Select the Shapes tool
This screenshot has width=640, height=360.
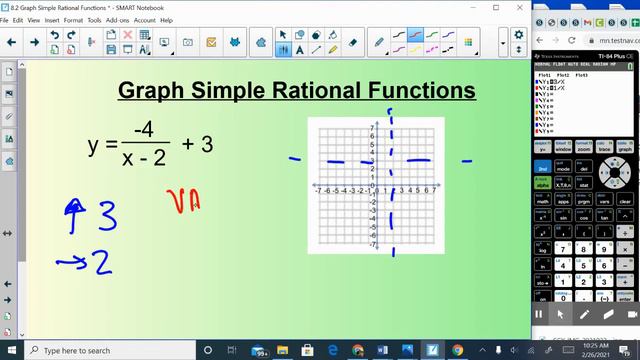[300, 35]
